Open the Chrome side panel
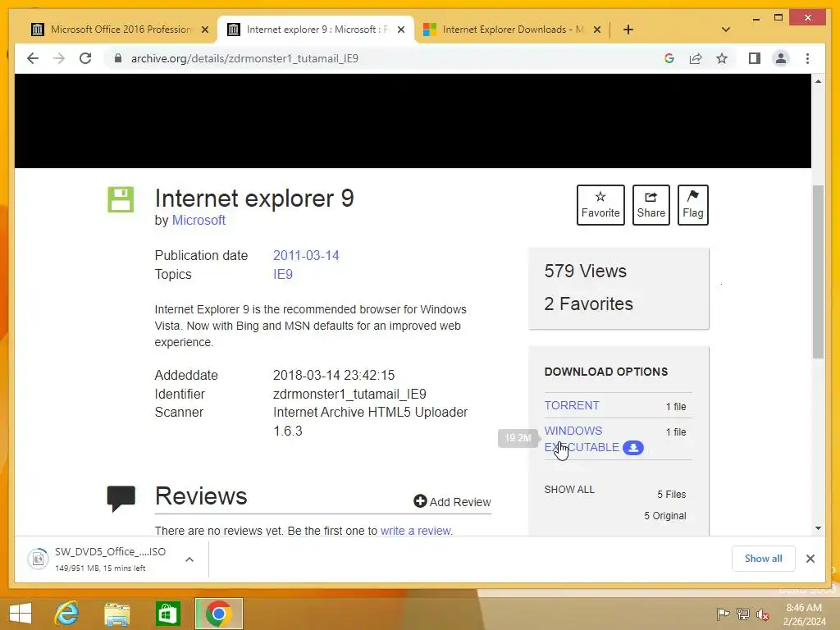The height and width of the screenshot is (630, 840). point(755,58)
